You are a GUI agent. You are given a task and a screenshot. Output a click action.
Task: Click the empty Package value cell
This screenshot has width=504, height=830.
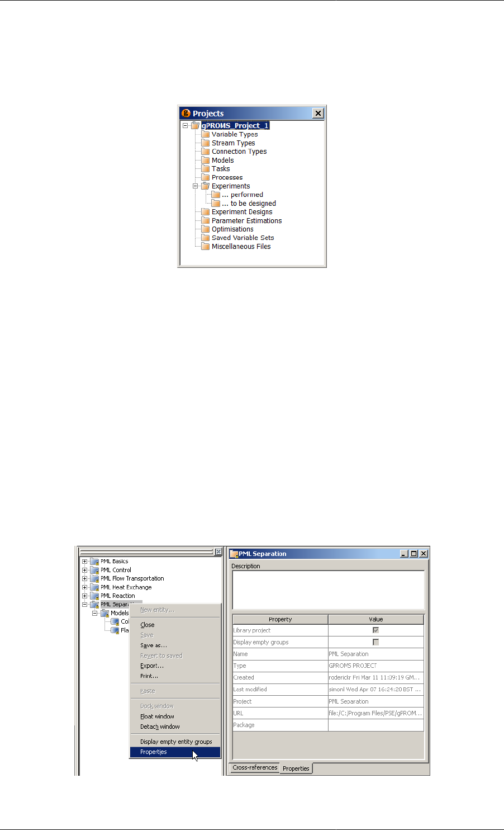[x=376, y=725]
